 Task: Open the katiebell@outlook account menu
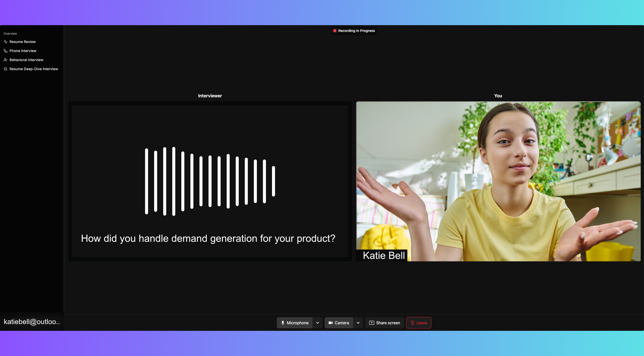click(x=32, y=322)
